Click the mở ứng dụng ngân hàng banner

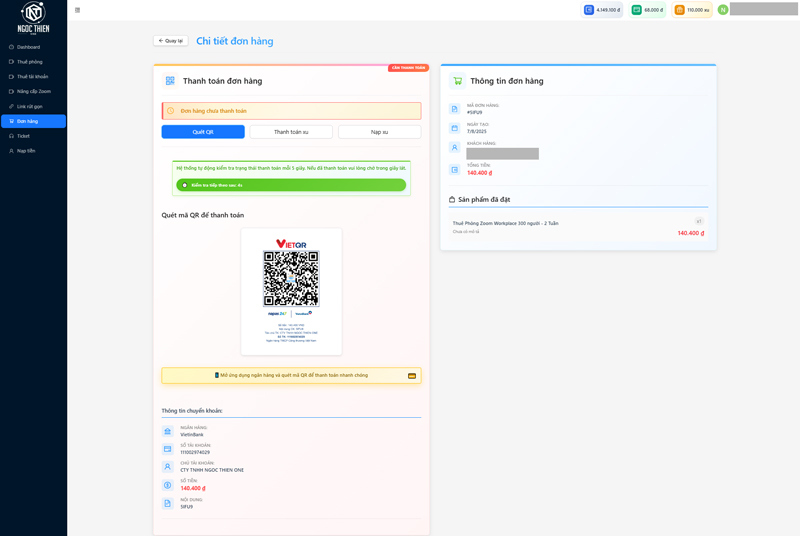pos(291,376)
